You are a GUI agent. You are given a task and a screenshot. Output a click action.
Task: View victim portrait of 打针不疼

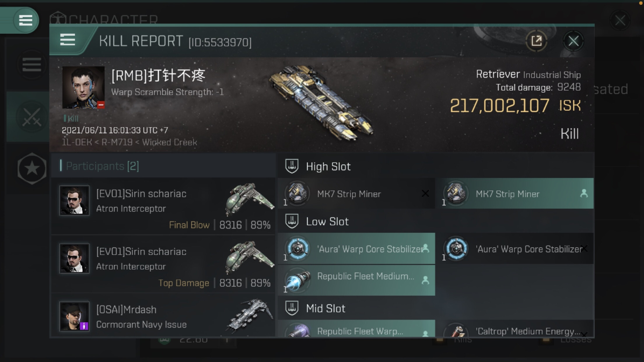pyautogui.click(x=83, y=87)
